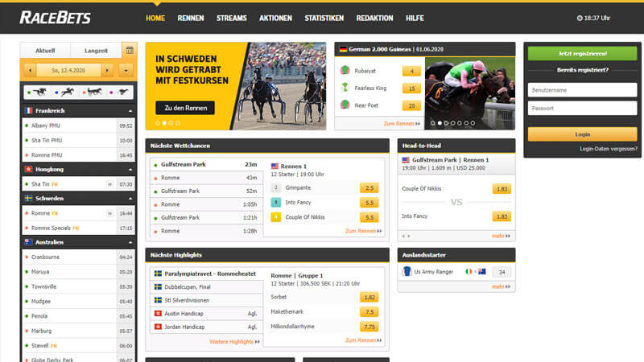Click the Fearless King silks icon
The height and width of the screenshot is (362, 644).
[345, 88]
